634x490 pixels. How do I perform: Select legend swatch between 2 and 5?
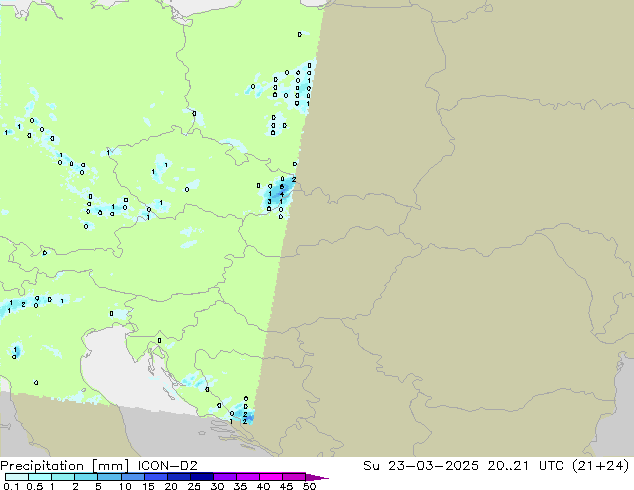click(x=86, y=477)
